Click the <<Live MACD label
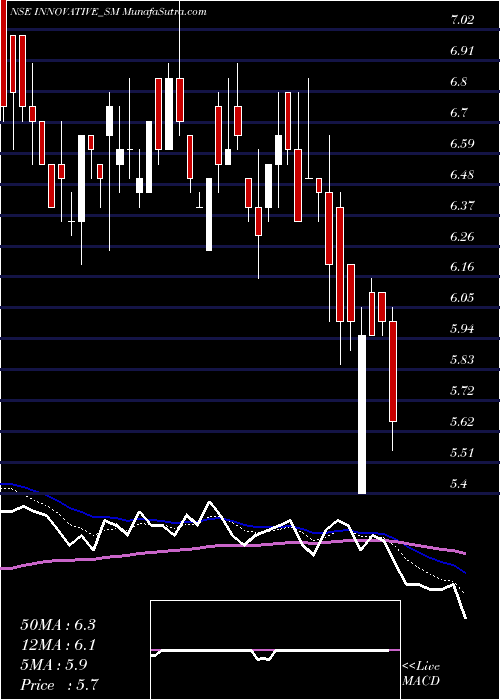The image size is (500, 700). click(x=421, y=674)
